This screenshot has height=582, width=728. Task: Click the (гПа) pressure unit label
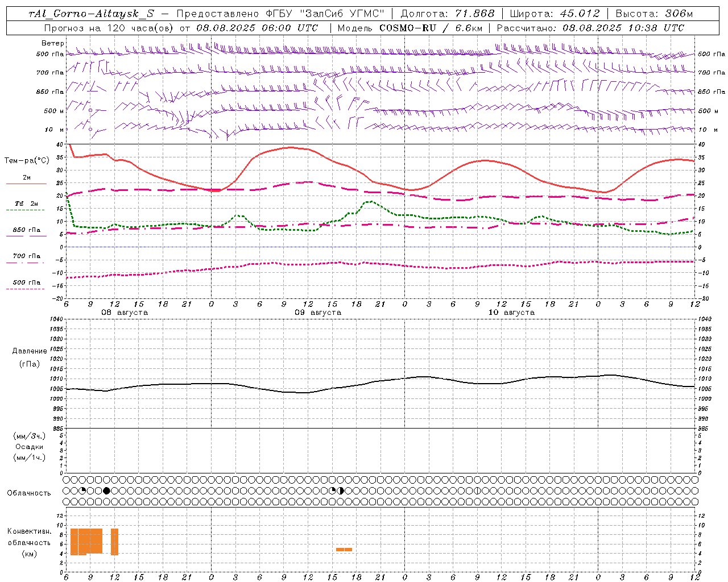(x=30, y=364)
